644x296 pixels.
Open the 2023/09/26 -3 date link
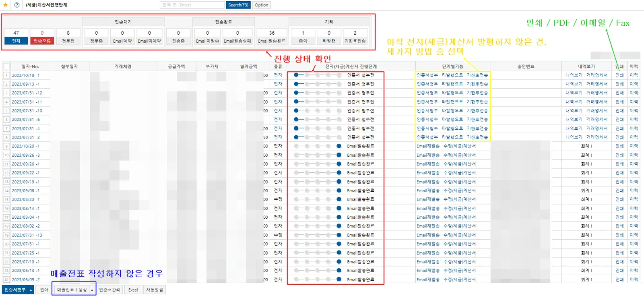click(x=26, y=155)
